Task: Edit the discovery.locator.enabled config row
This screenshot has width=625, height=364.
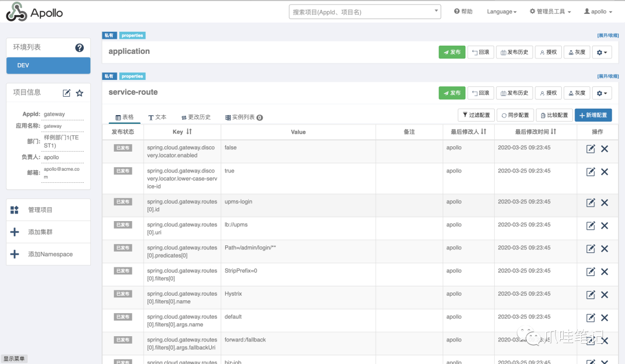Action: [x=590, y=149]
